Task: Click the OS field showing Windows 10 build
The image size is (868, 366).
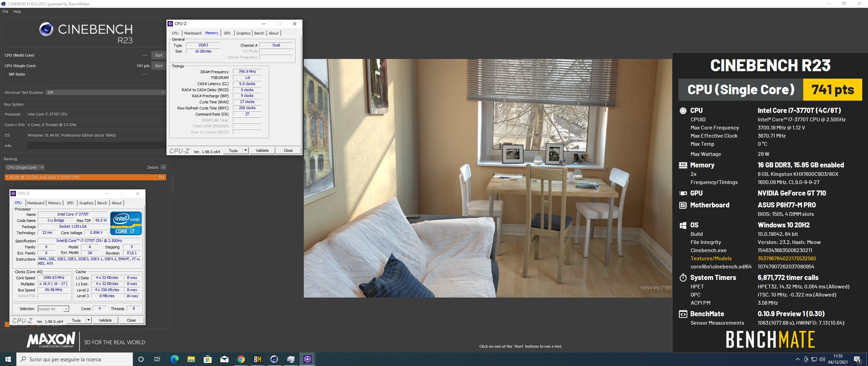Action: [x=96, y=135]
